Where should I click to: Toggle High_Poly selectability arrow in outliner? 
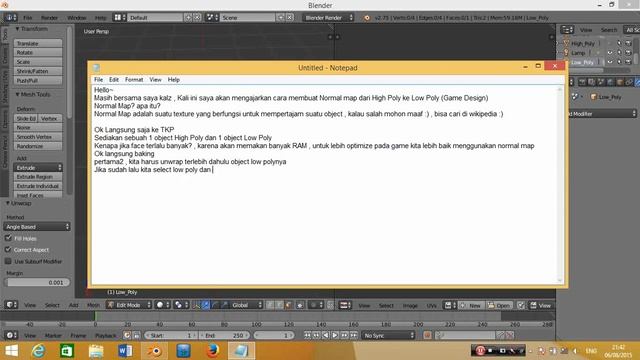tap(619, 43)
